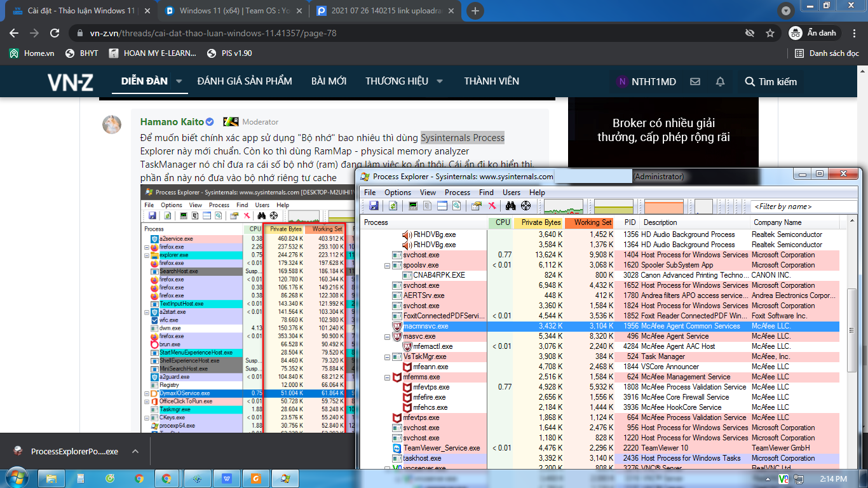Select the AERTSrv.exe process row
Screen dimensions: 868x488
pos(600,295)
